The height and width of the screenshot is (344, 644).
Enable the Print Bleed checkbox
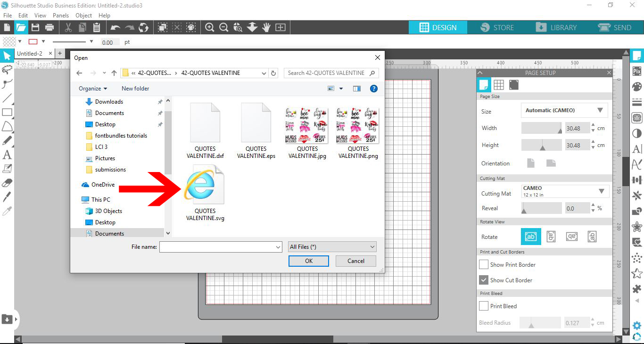click(x=483, y=306)
